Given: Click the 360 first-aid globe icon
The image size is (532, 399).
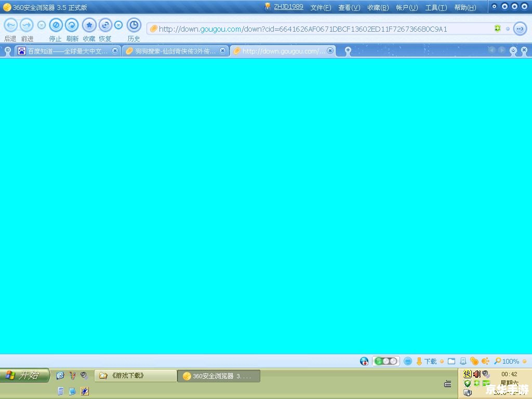Looking at the screenshot, I should tap(364, 362).
